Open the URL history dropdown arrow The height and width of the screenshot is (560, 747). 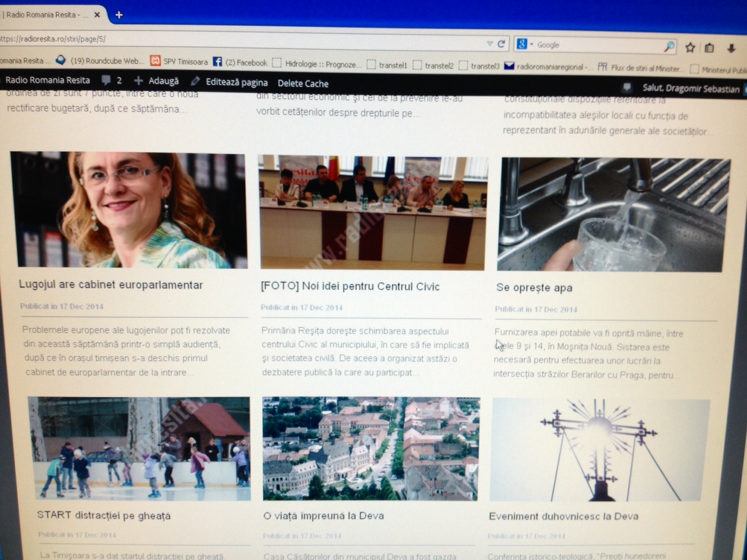[490, 44]
